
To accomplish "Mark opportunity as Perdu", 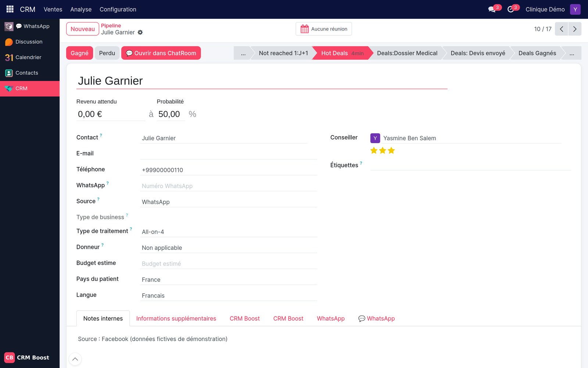I will click(x=107, y=53).
